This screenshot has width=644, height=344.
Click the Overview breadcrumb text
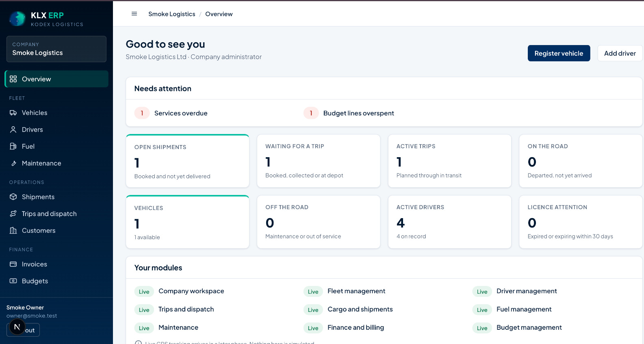[x=219, y=14]
